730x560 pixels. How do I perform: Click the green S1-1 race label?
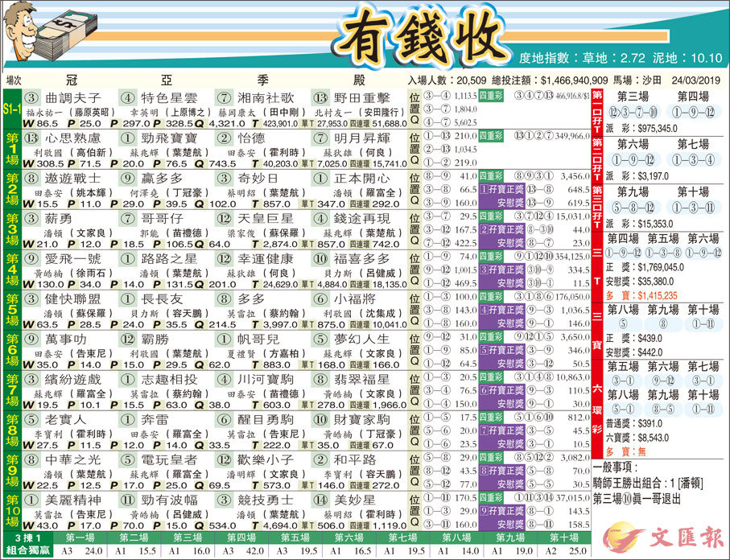pos(11,108)
